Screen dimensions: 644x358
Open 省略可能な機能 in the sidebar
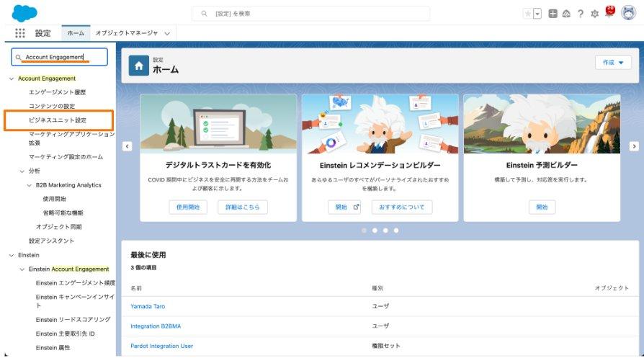[63, 212]
